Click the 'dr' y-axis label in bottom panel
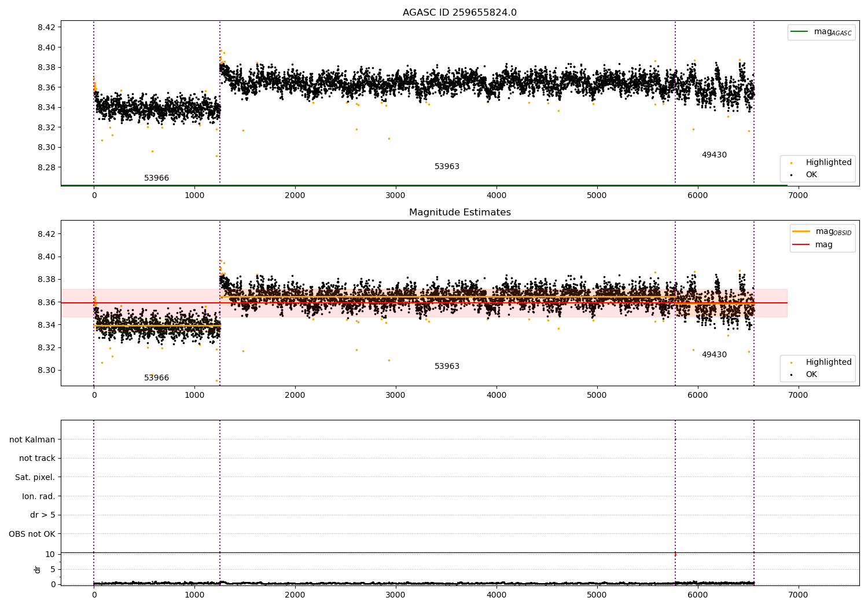 tap(38, 569)
